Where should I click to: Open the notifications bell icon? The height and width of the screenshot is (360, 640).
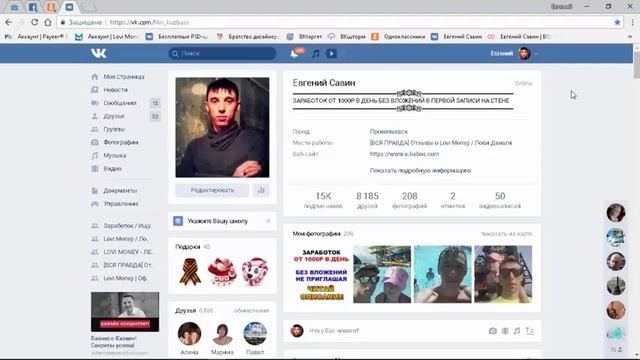pos(294,53)
